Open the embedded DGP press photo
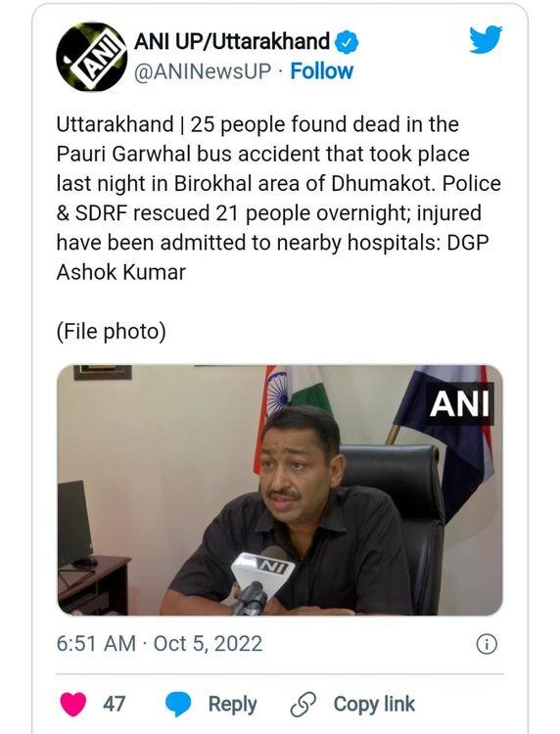560x734 pixels. [x=280, y=490]
